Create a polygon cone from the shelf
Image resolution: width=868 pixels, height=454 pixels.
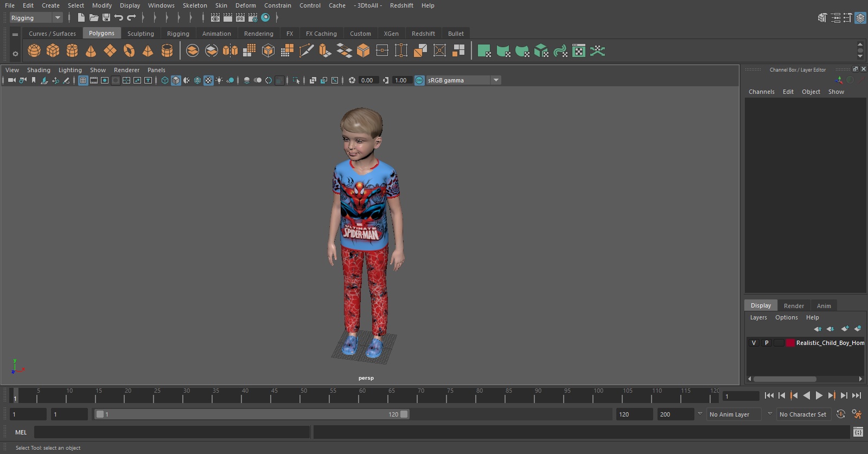91,51
